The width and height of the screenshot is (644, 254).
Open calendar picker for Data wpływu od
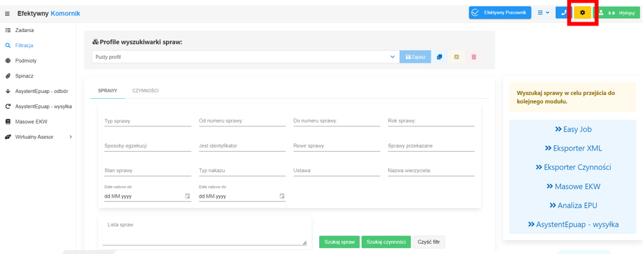click(187, 196)
